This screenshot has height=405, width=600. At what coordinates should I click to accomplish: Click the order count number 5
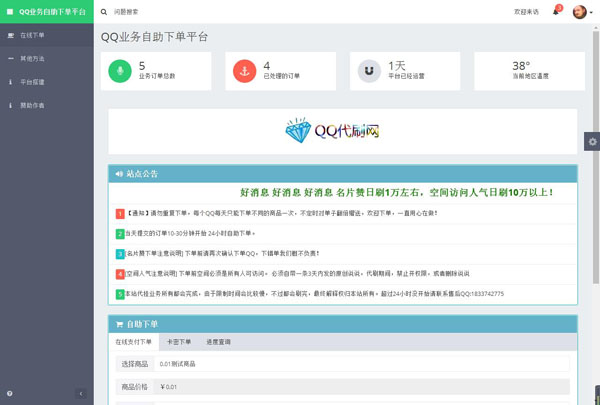pyautogui.click(x=142, y=66)
